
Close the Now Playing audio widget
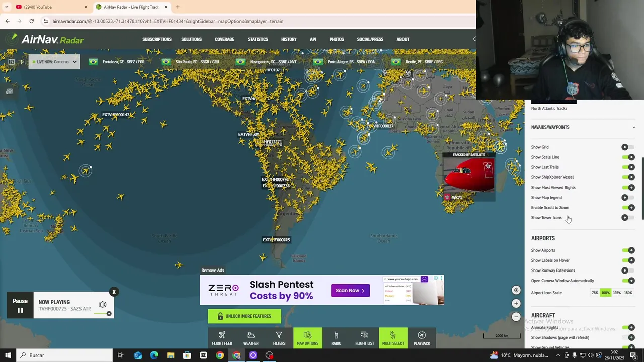(114, 292)
